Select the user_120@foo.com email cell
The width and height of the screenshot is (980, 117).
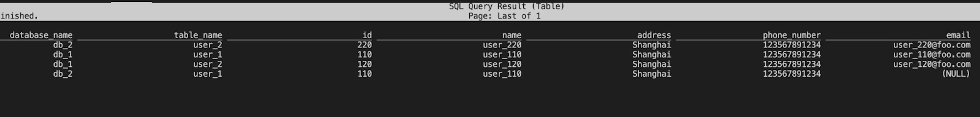tap(932, 64)
